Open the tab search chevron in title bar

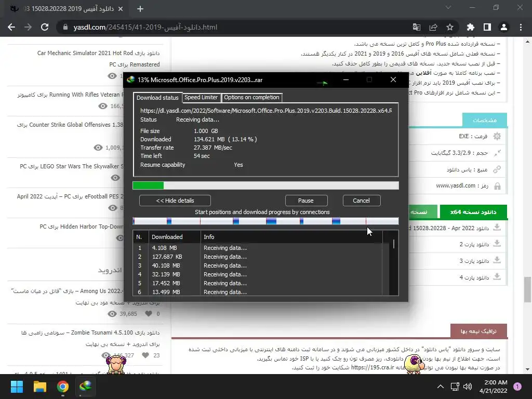448,7
